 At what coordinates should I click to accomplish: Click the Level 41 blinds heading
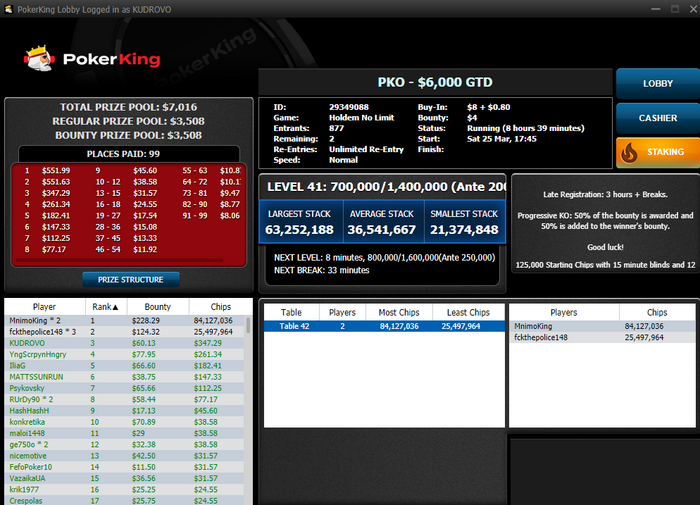[x=386, y=187]
